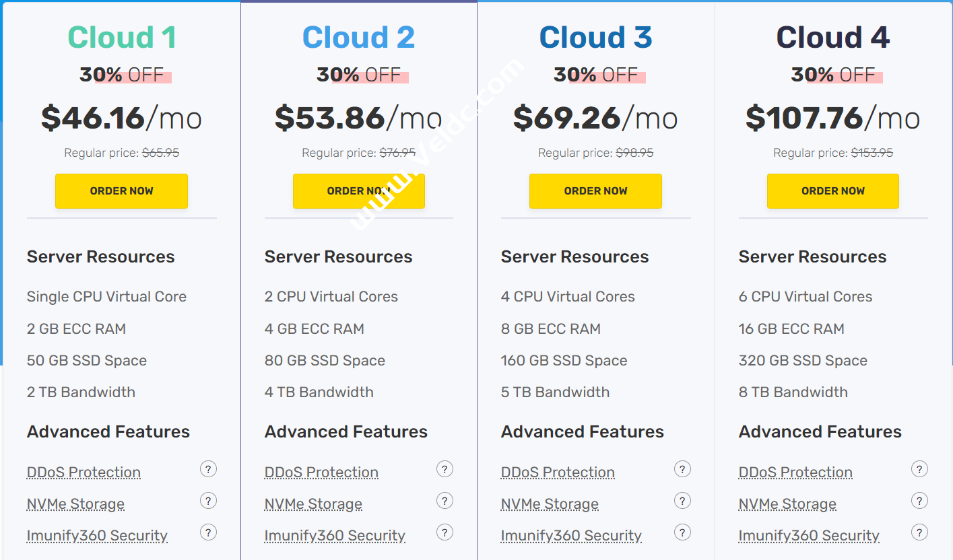The width and height of the screenshot is (953, 560).
Task: Order the Cloud 3 plan
Action: pyautogui.click(x=595, y=191)
